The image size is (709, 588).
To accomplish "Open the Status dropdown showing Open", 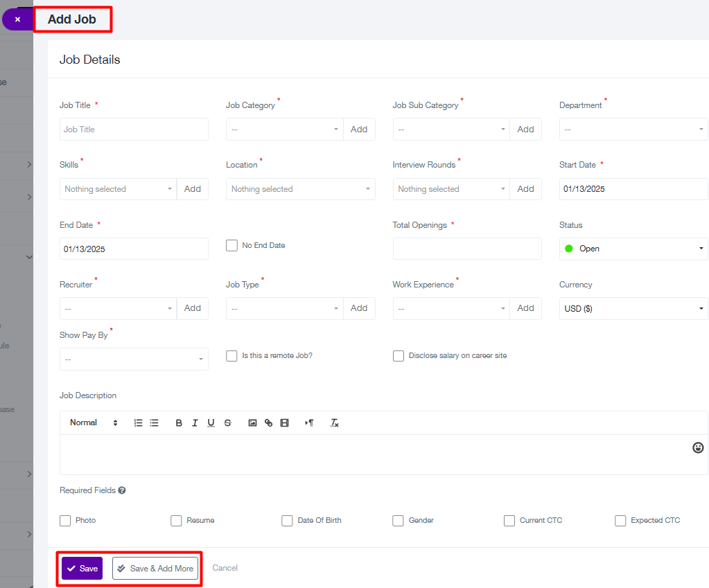I will pos(633,249).
